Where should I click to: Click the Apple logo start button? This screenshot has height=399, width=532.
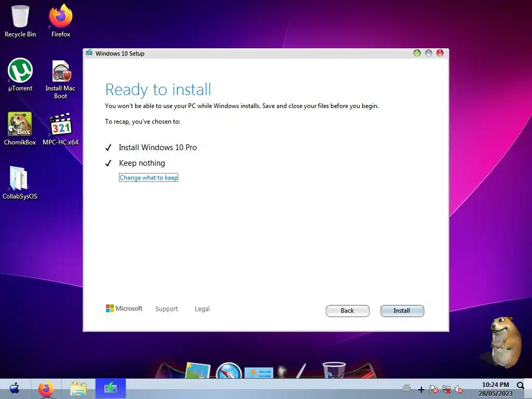click(x=14, y=388)
